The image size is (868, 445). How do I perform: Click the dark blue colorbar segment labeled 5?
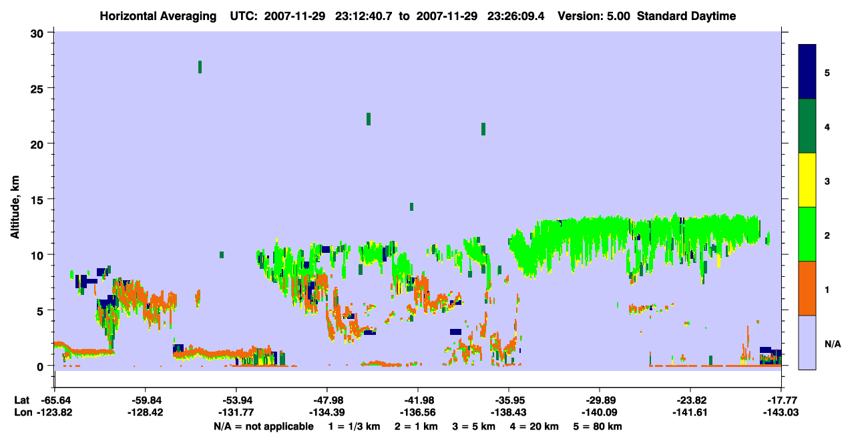coord(807,71)
